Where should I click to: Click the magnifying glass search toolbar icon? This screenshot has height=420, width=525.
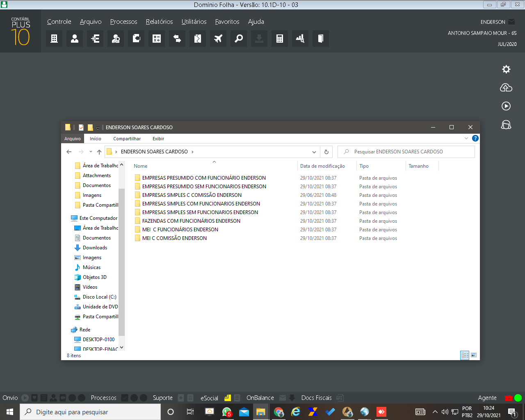tap(239, 39)
